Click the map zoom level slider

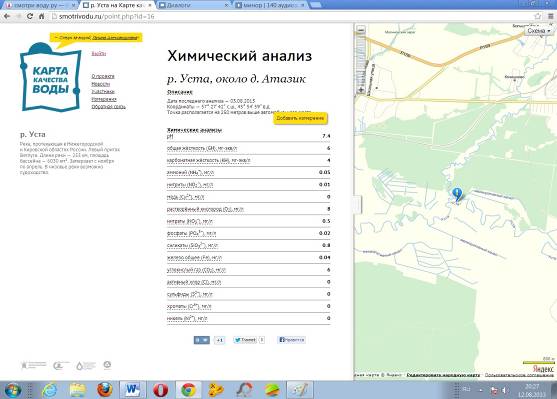361,60
